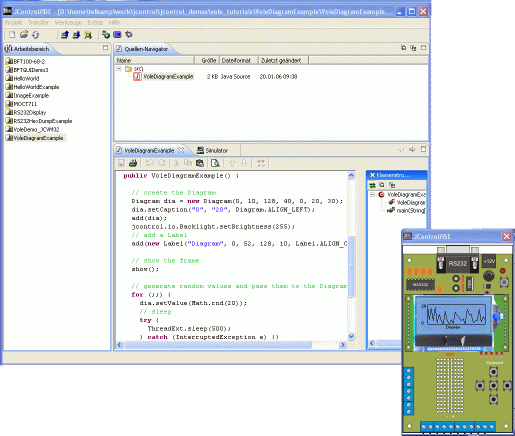The width and height of the screenshot is (515, 436).
Task: Maximize the Arbeitsbereich panel
Action: point(105,48)
